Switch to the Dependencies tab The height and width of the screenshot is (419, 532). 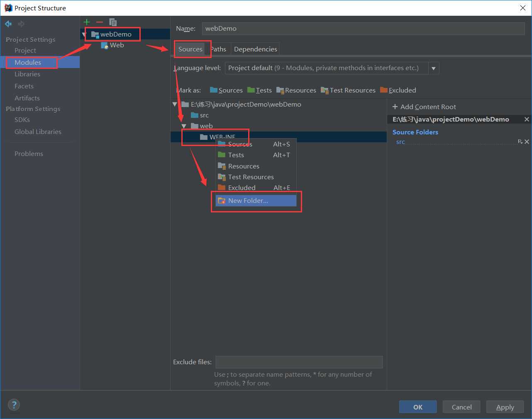(255, 49)
